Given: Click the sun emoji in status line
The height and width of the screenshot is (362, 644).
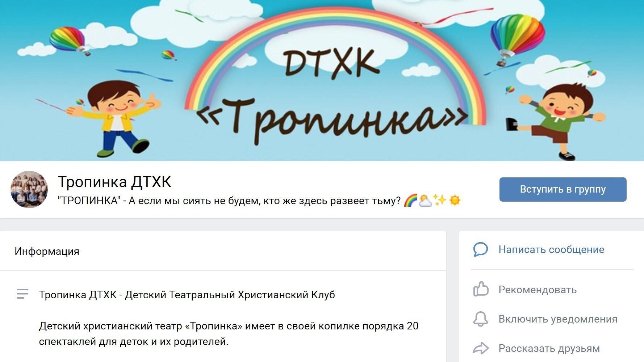Looking at the screenshot, I should [455, 200].
